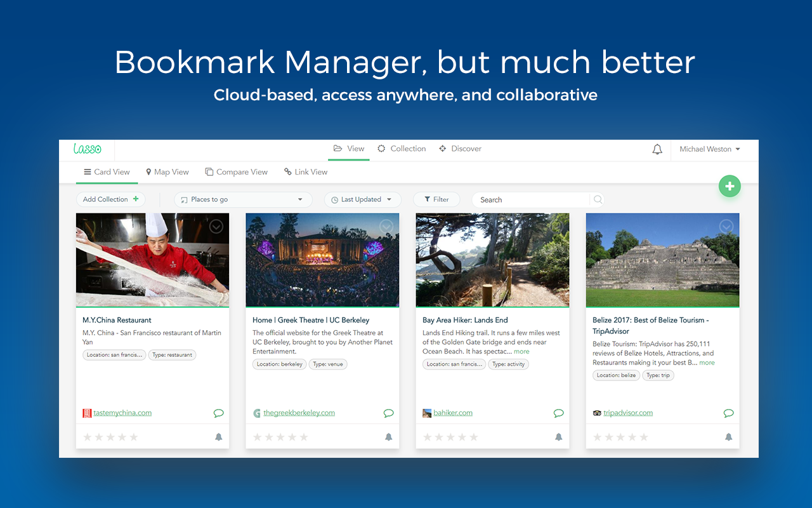The image size is (812, 508).
Task: Select the Map View tab
Action: point(167,172)
